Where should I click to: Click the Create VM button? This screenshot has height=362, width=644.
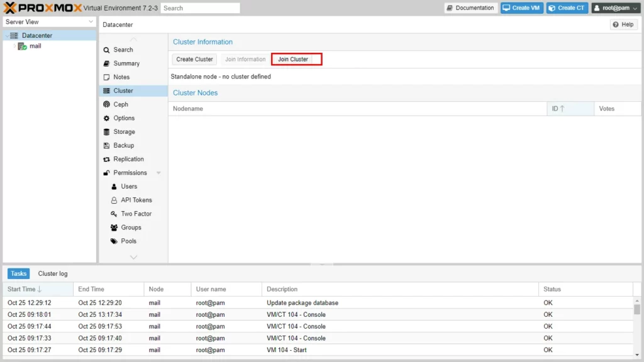(522, 8)
